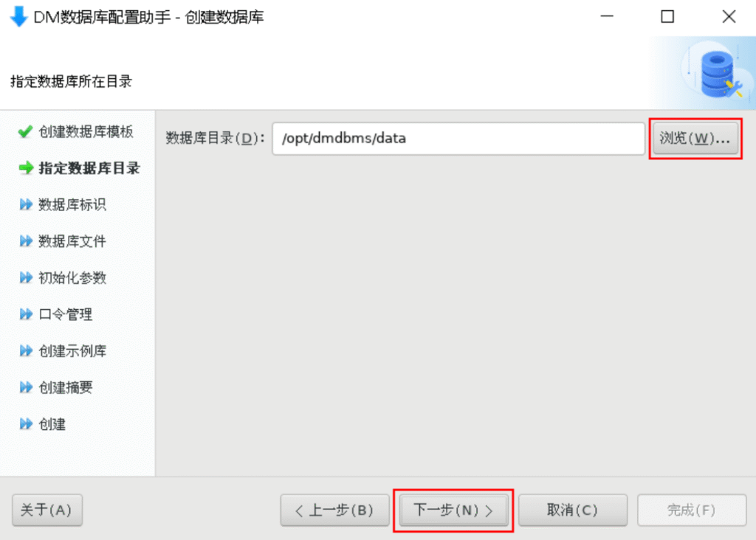Click the blue arrow icon beside 初始化参数
The height and width of the screenshot is (540, 756).
[26, 277]
